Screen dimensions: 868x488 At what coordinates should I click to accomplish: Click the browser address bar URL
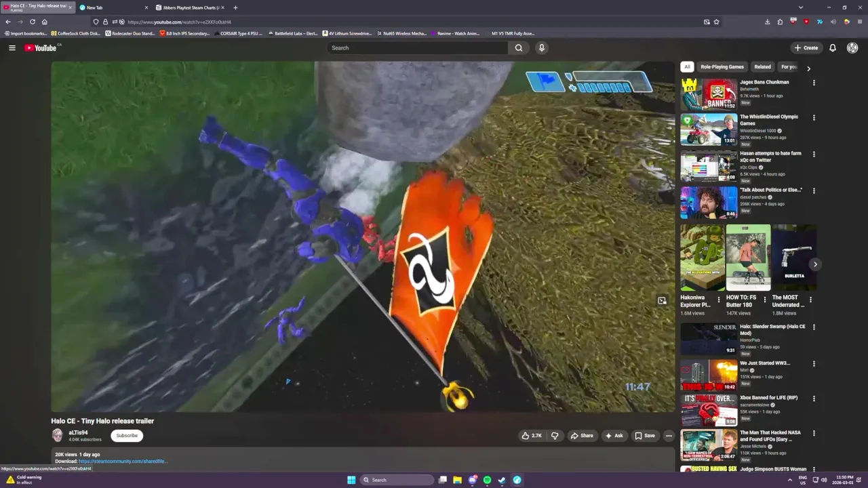click(179, 22)
